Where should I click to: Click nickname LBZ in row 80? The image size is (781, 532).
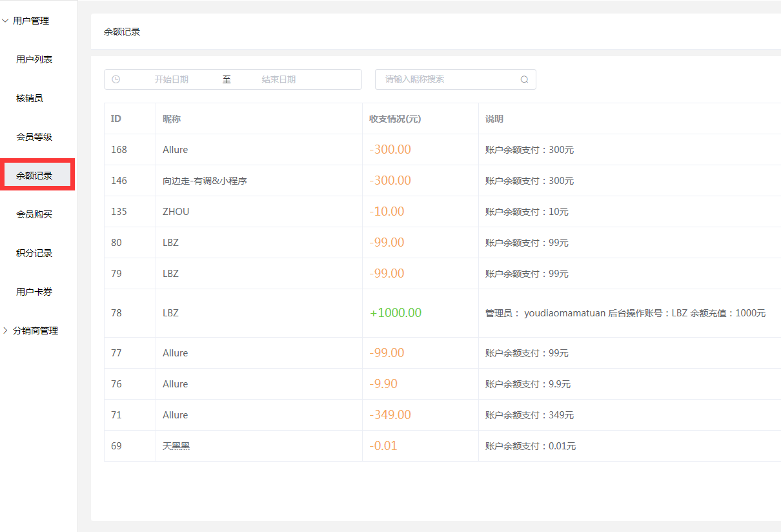point(170,243)
